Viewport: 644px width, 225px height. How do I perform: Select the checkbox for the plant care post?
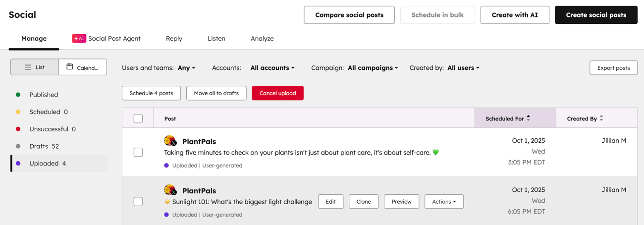pos(138,152)
